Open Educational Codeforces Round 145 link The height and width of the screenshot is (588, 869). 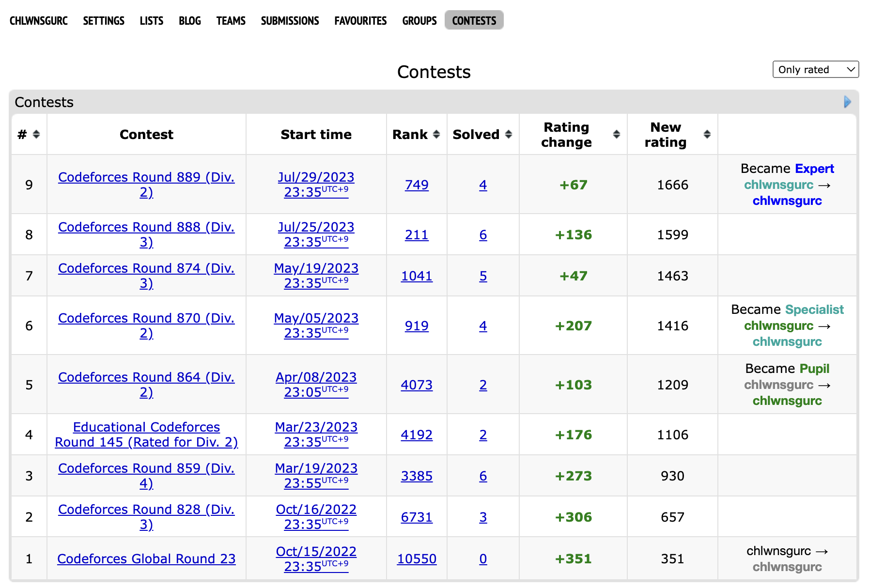[146, 434]
